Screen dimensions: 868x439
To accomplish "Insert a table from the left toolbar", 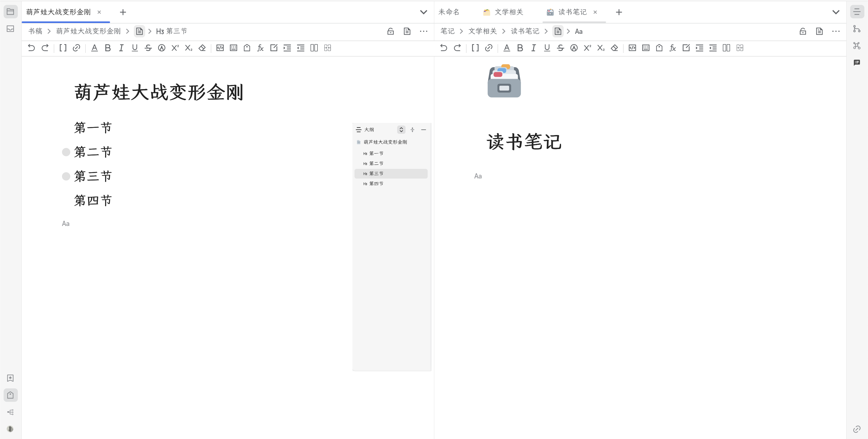I will [x=233, y=48].
